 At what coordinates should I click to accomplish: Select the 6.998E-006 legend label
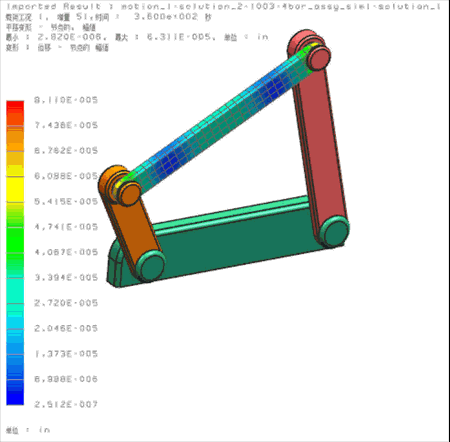pyautogui.click(x=66, y=379)
